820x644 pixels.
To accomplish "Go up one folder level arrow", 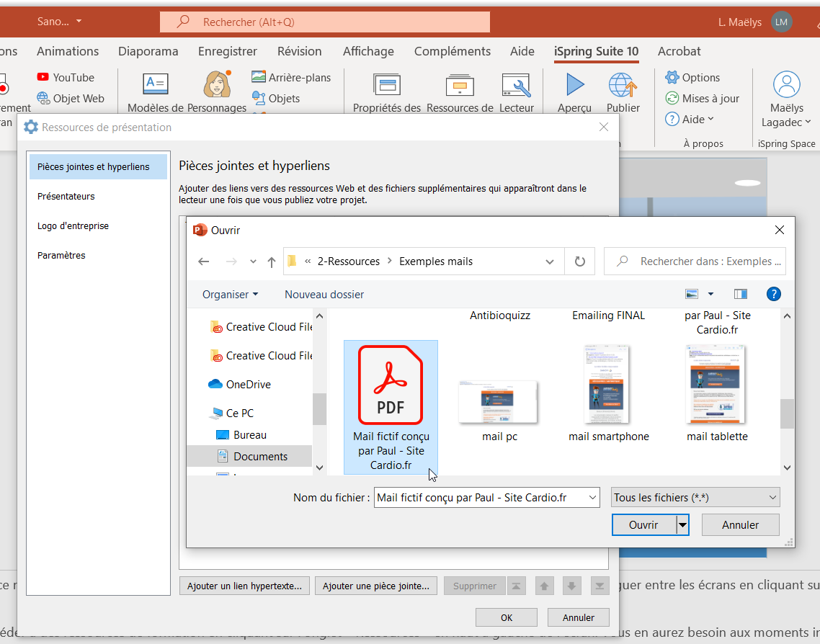I will tap(271, 261).
